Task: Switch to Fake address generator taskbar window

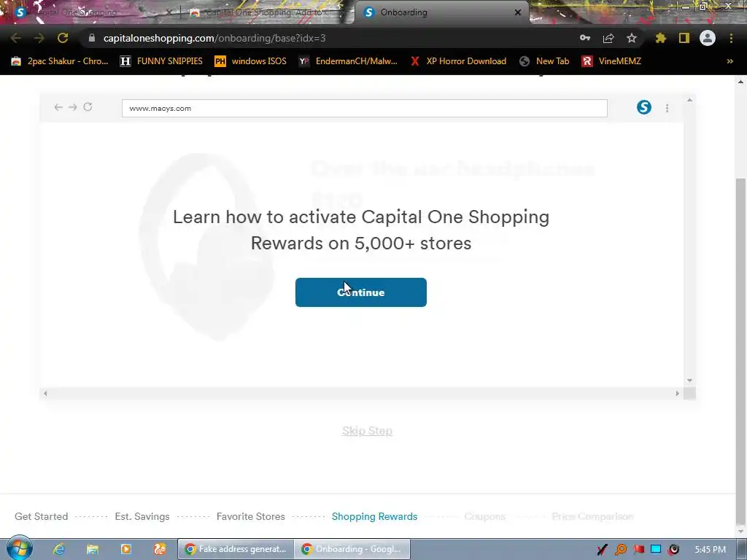Action: tap(236, 549)
